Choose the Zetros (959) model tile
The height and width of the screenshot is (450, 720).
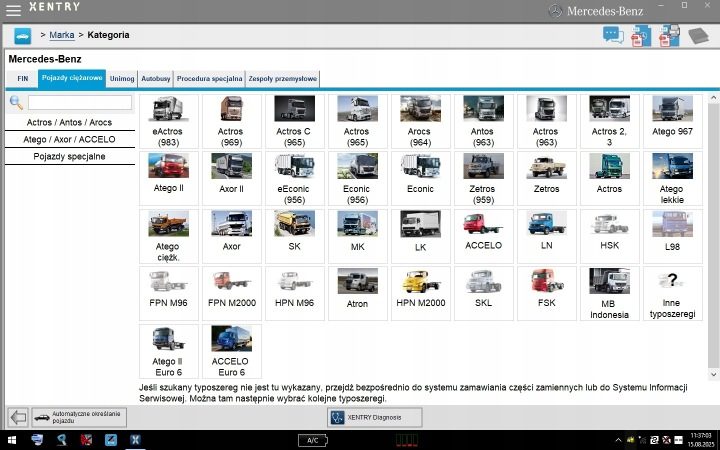(483, 179)
